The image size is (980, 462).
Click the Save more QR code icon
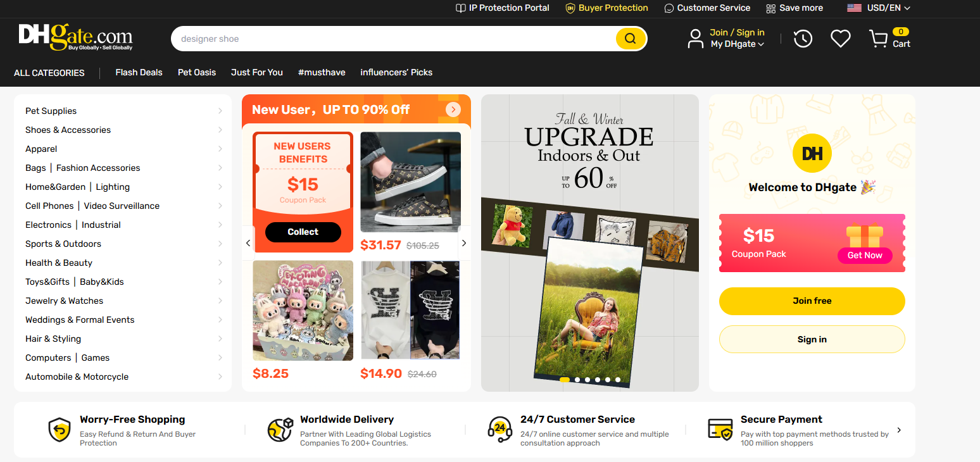point(770,8)
